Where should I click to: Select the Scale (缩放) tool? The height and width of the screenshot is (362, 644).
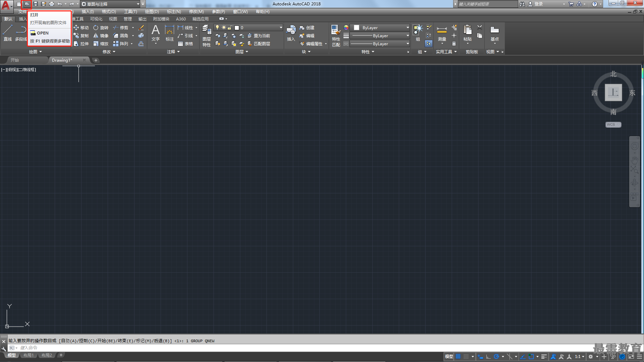101,44
